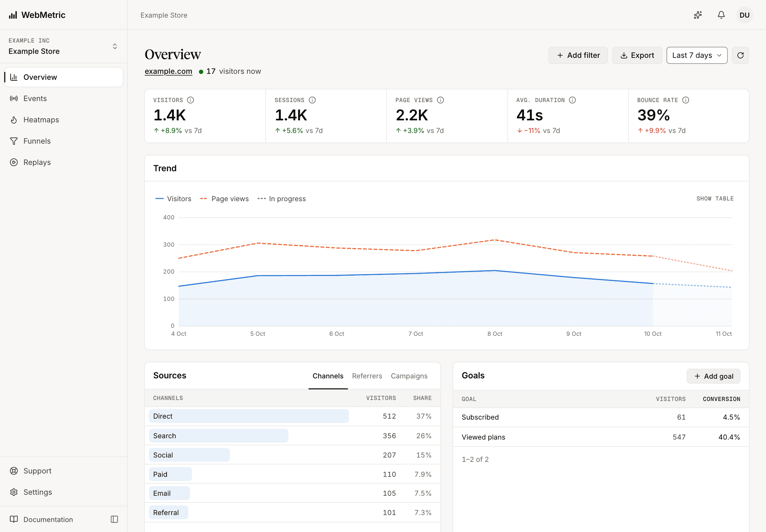The height and width of the screenshot is (532, 766).
Task: Show info tooltip for Avg. Duration metric
Action: (x=572, y=100)
